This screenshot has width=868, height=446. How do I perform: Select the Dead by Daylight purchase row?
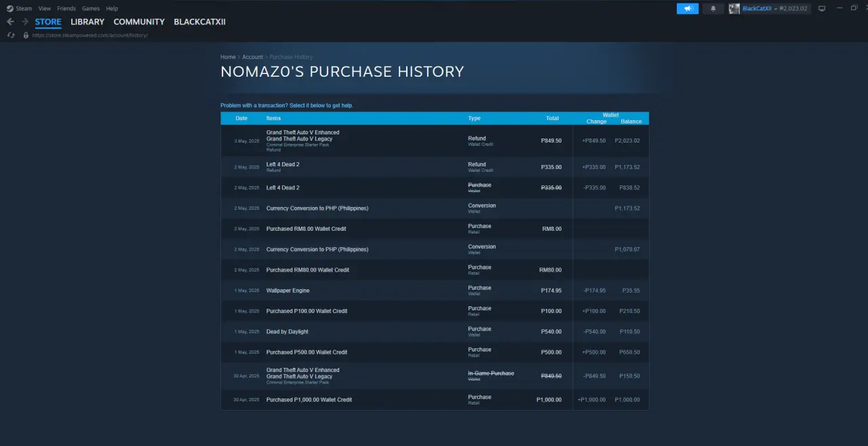[x=435, y=332]
